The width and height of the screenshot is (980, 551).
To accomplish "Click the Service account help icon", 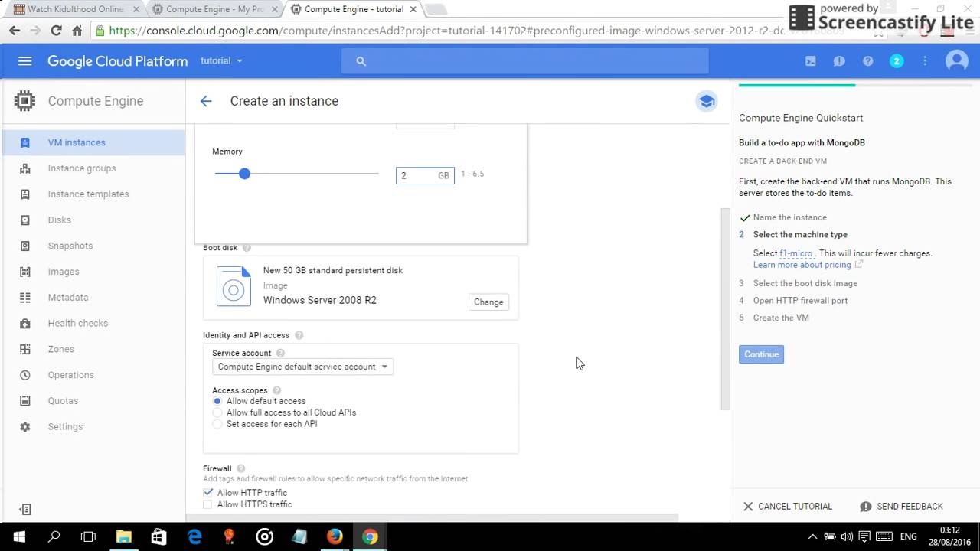I will (x=280, y=354).
